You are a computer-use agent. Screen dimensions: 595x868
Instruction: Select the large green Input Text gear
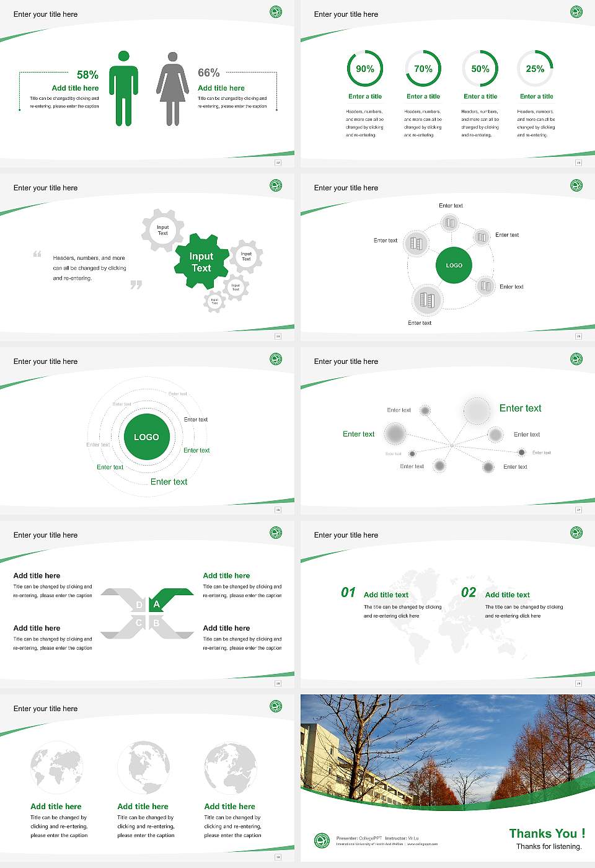point(201,262)
